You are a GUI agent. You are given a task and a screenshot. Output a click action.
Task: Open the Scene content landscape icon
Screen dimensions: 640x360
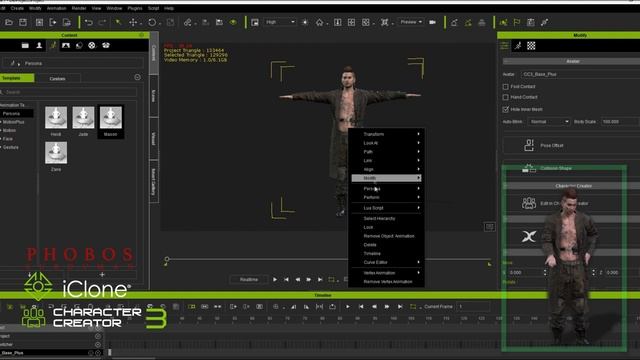pyautogui.click(x=66, y=45)
